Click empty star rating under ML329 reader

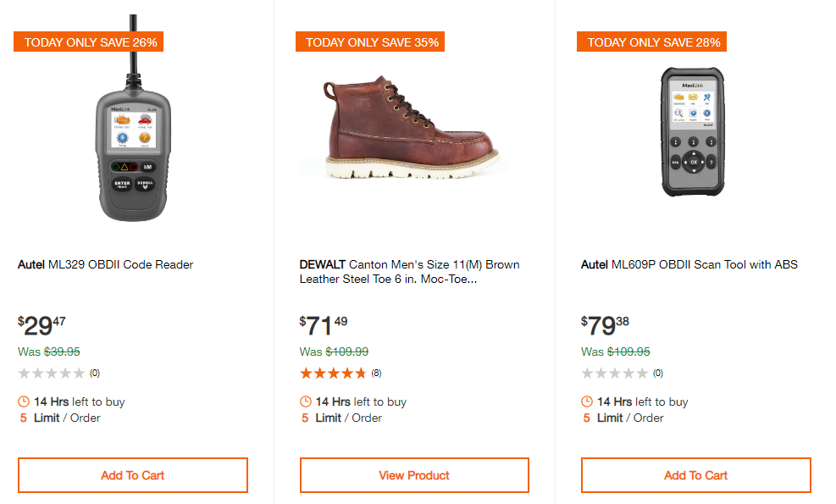click(52, 373)
